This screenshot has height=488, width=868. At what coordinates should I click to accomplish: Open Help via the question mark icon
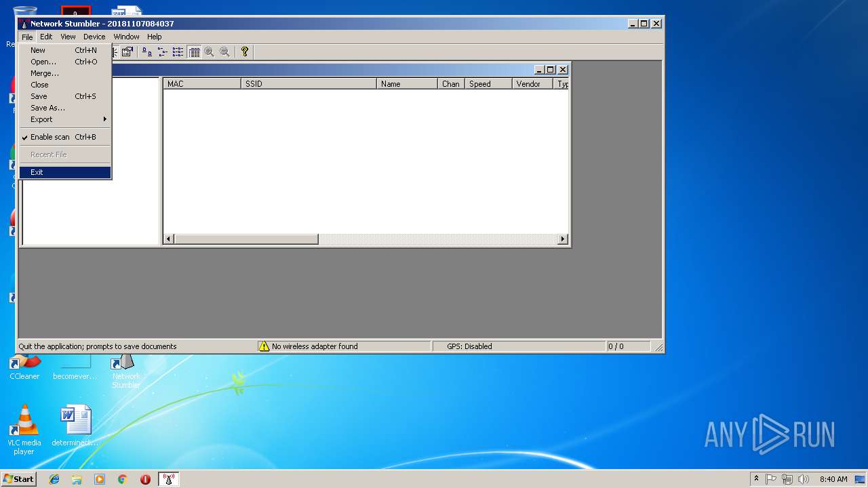[x=245, y=52]
